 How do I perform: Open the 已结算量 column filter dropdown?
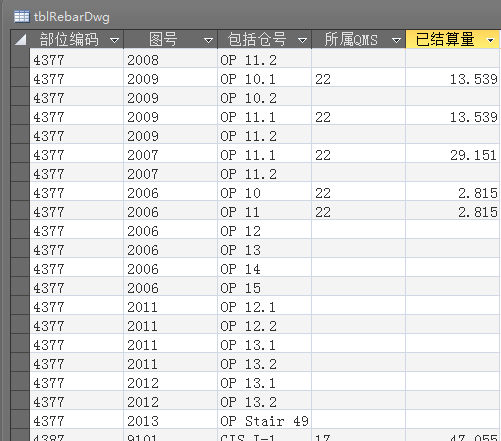[490, 40]
